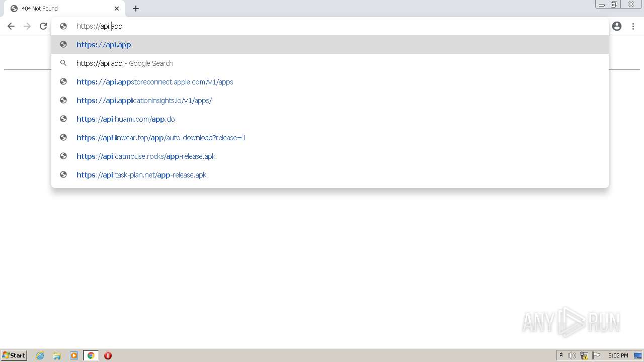Screen dimensions: 644x362
Task: Choose api.huami.com/app.do suggestion
Action: (330, 119)
